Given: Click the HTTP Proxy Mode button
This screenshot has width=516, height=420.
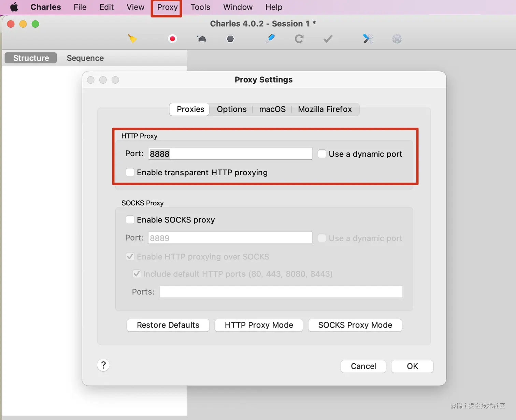Looking at the screenshot, I should 259,325.
